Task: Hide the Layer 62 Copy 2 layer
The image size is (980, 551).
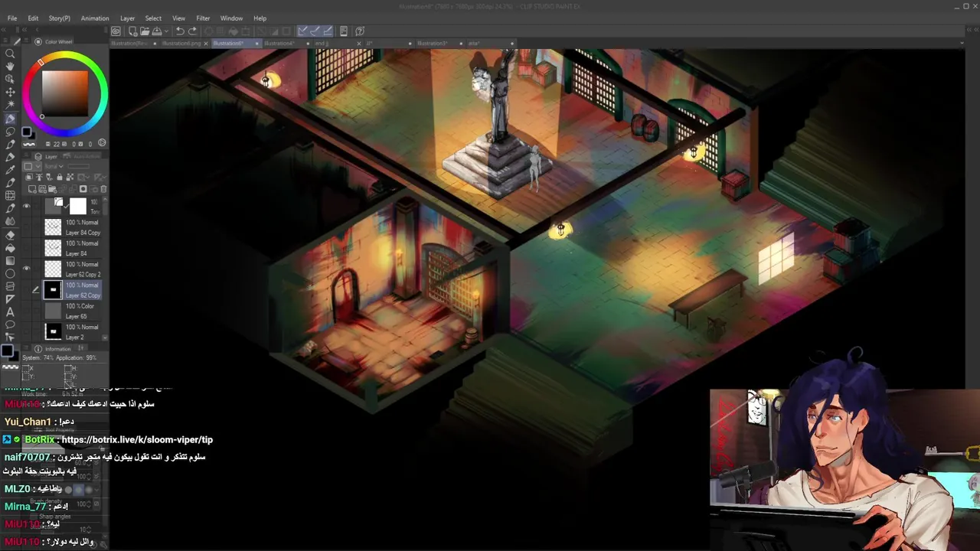Action: click(x=27, y=269)
